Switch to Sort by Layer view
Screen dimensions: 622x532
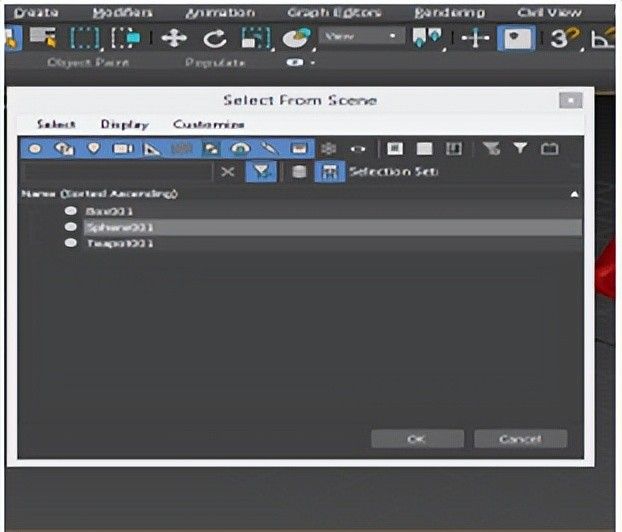click(299, 172)
